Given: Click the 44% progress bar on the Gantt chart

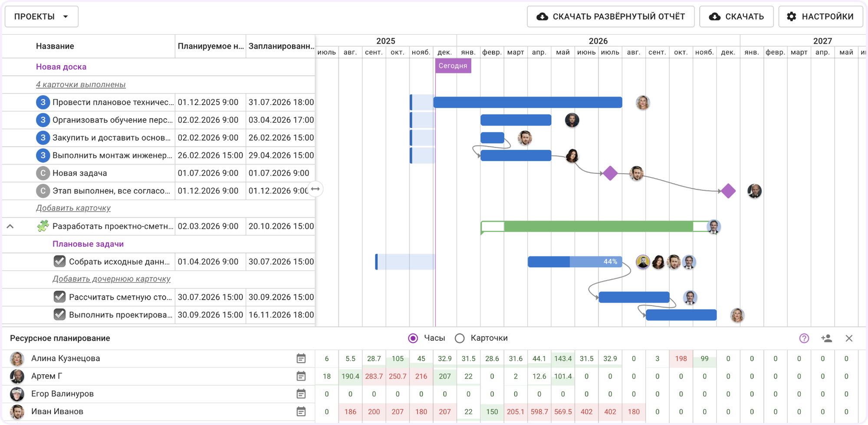Looking at the screenshot, I should (575, 262).
